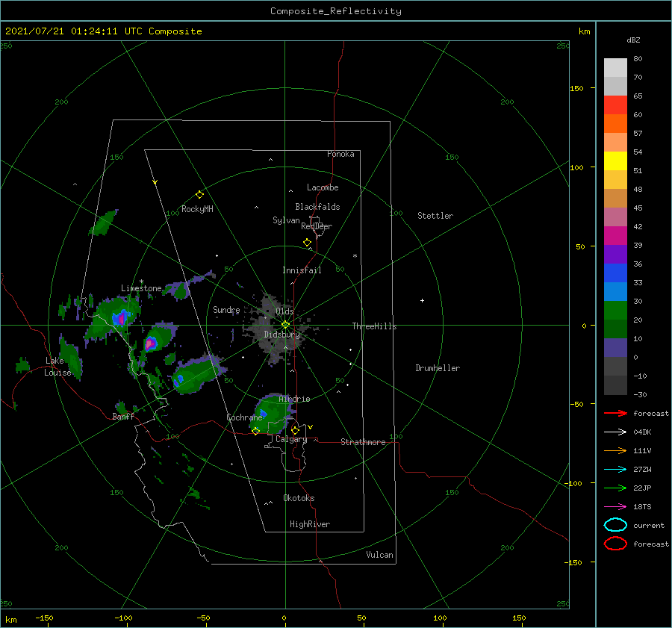This screenshot has height=628, width=672.
Task: Click the cyan 27ZW arrow icon
Action: click(615, 470)
